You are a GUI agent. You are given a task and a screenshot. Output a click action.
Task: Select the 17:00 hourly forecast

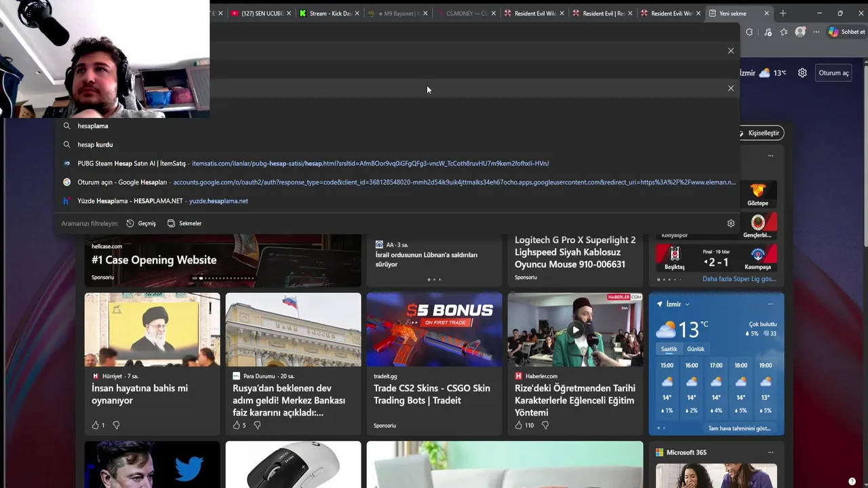[716, 388]
